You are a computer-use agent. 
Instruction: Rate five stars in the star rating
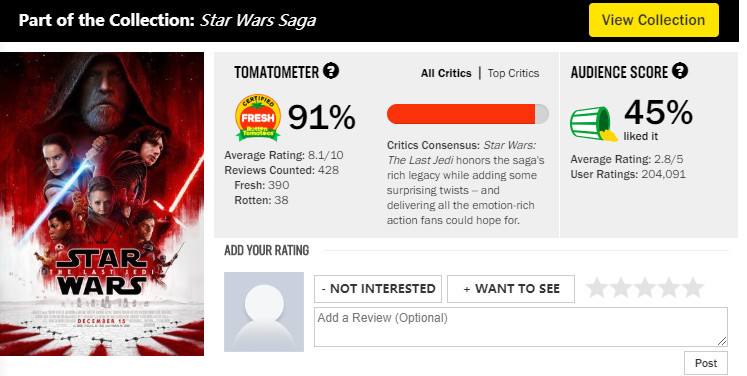click(692, 288)
